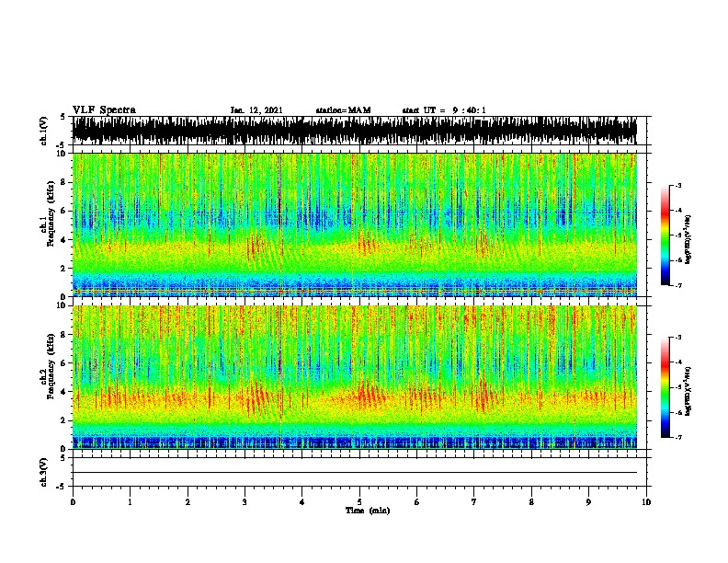This screenshot has height=563, width=728.
Task: Click tick label "7" on the Time axis
Action: [474, 502]
